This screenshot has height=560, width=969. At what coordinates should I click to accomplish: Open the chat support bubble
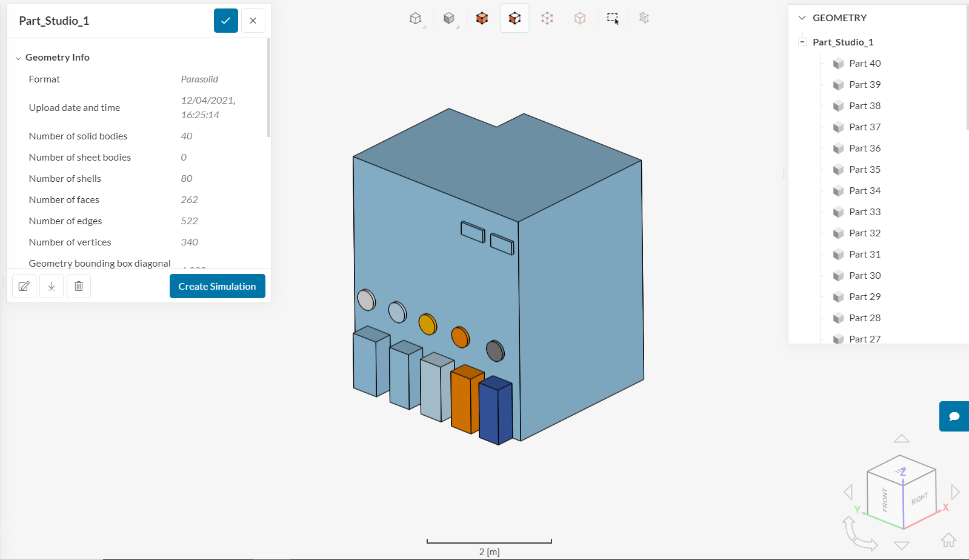click(954, 416)
